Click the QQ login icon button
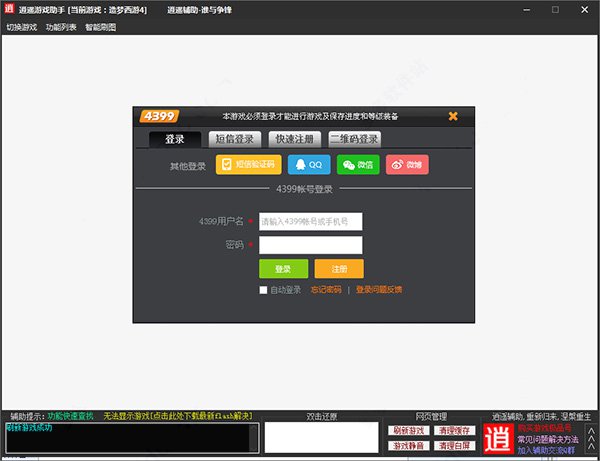This screenshot has width=600, height=461. pyautogui.click(x=309, y=164)
